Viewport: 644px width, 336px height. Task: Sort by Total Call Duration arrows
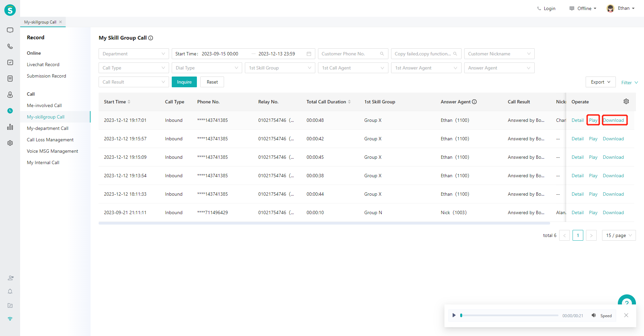click(x=349, y=102)
